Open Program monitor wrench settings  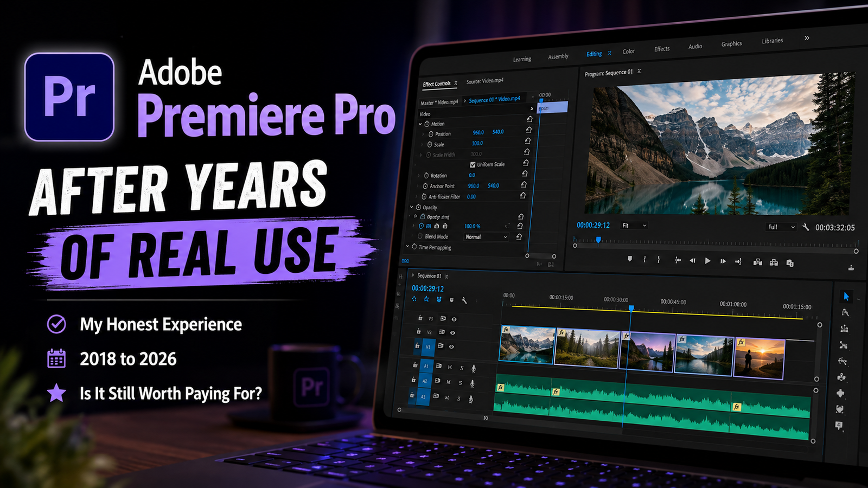click(x=806, y=227)
